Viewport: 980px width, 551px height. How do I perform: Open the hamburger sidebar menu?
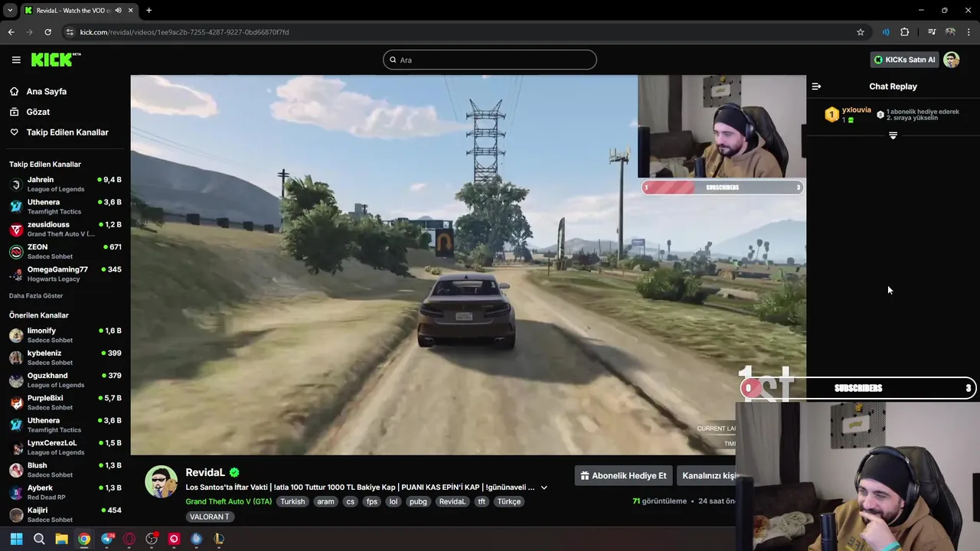(16, 60)
